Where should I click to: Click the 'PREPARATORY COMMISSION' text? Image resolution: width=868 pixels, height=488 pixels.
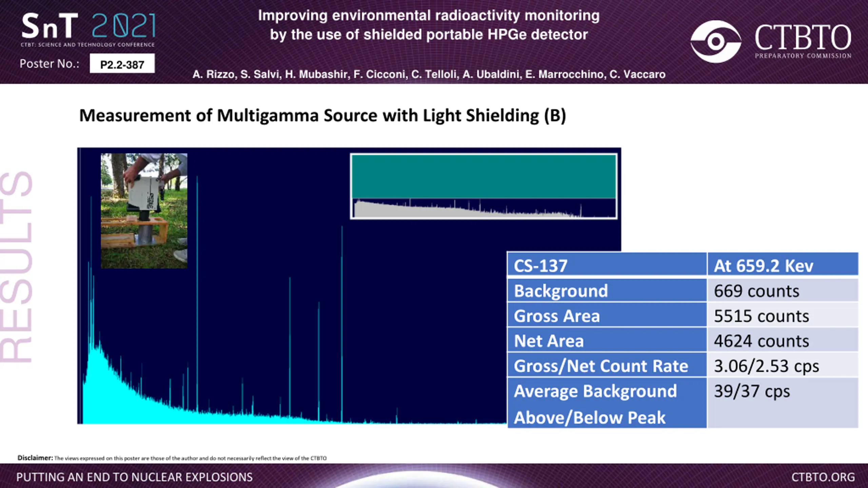click(x=803, y=56)
